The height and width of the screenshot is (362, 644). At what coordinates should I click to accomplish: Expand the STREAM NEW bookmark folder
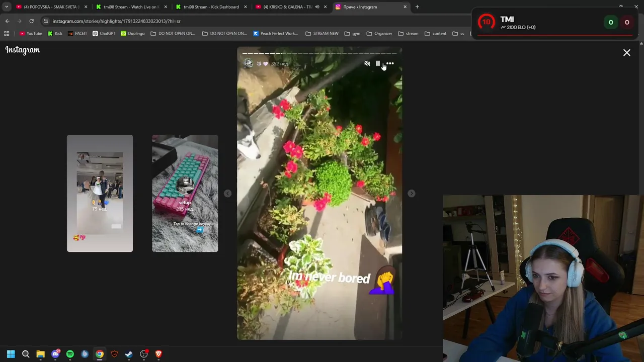(x=322, y=34)
